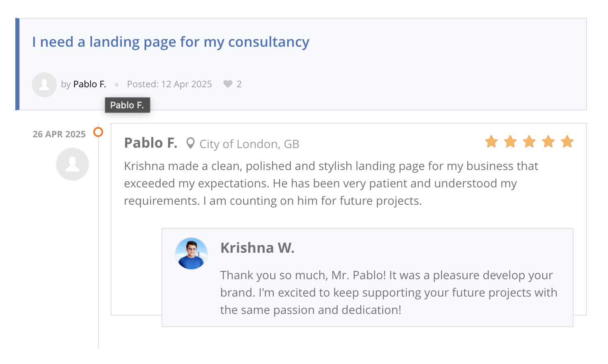Screen dimensions: 608x364
Task: Click the Krishna W. name in the reply
Action: [257, 248]
